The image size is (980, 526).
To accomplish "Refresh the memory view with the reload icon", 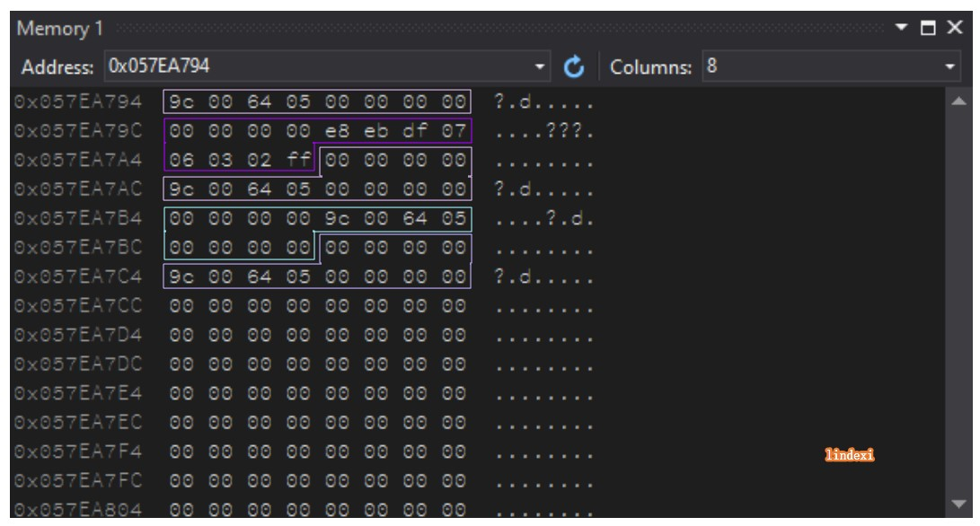I will pos(574,66).
